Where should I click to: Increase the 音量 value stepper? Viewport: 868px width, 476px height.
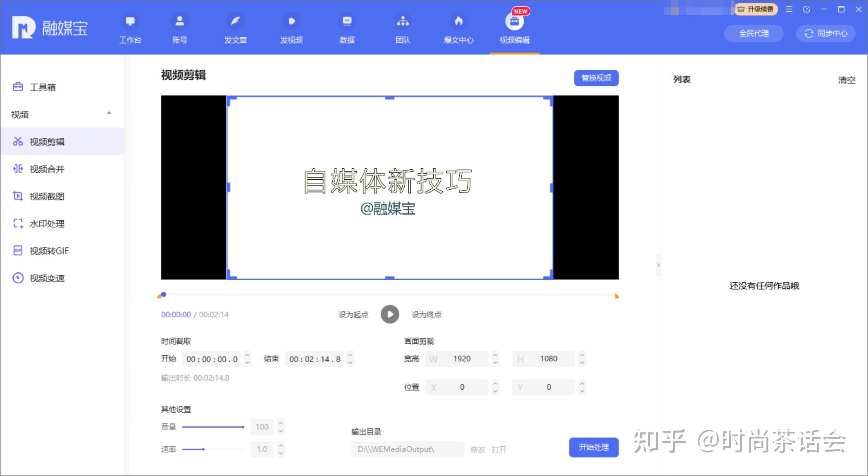click(281, 423)
